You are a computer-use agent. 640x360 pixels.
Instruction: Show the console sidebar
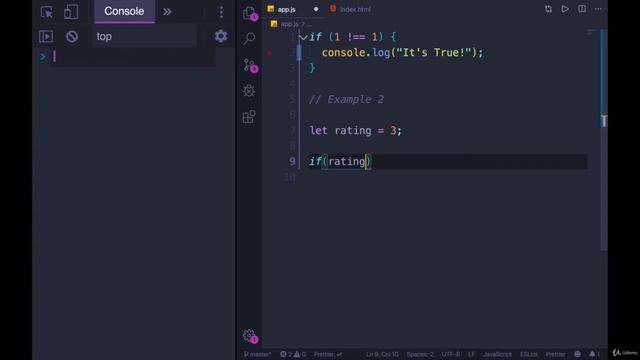(x=46, y=36)
